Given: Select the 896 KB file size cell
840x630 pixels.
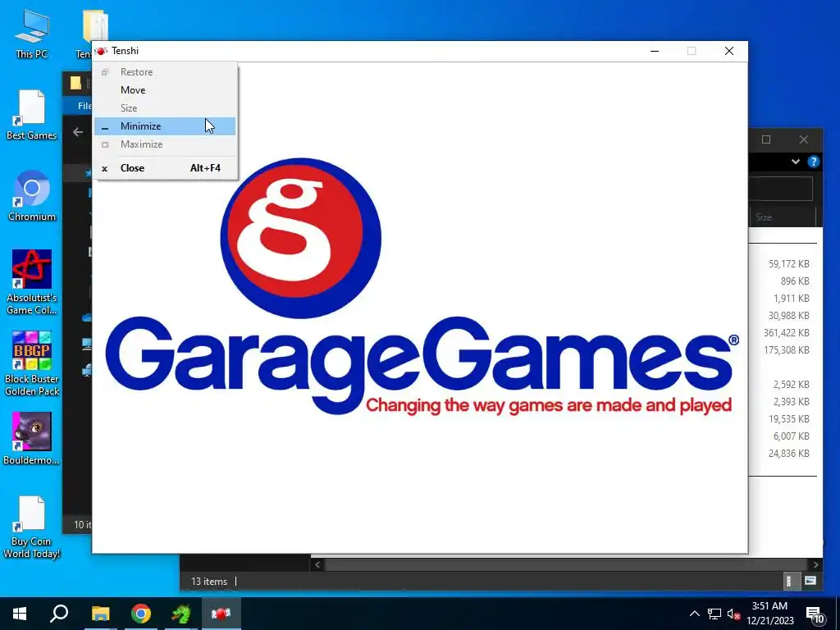Looking at the screenshot, I should (x=795, y=281).
